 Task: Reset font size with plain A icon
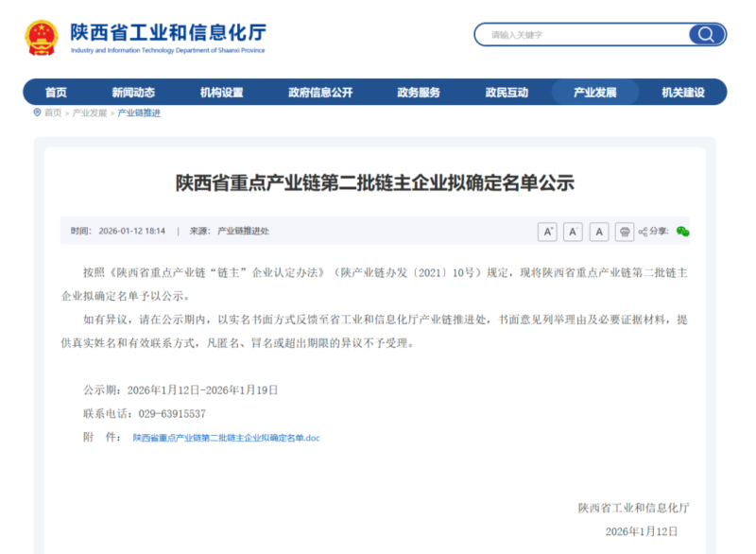tap(598, 232)
